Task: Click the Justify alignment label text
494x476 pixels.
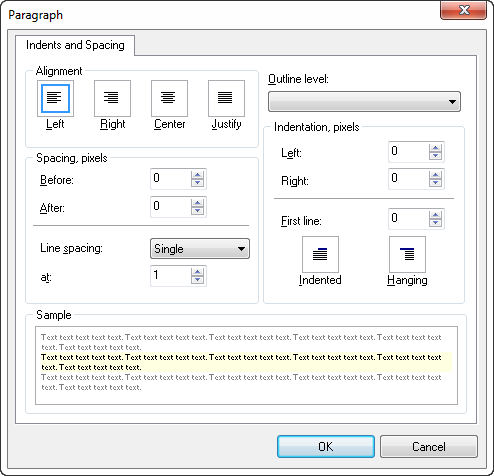Action: [226, 124]
